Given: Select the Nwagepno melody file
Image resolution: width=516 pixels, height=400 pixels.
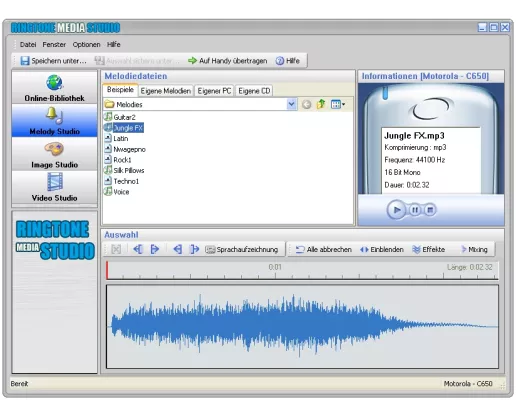Looking at the screenshot, I should coord(125,149).
